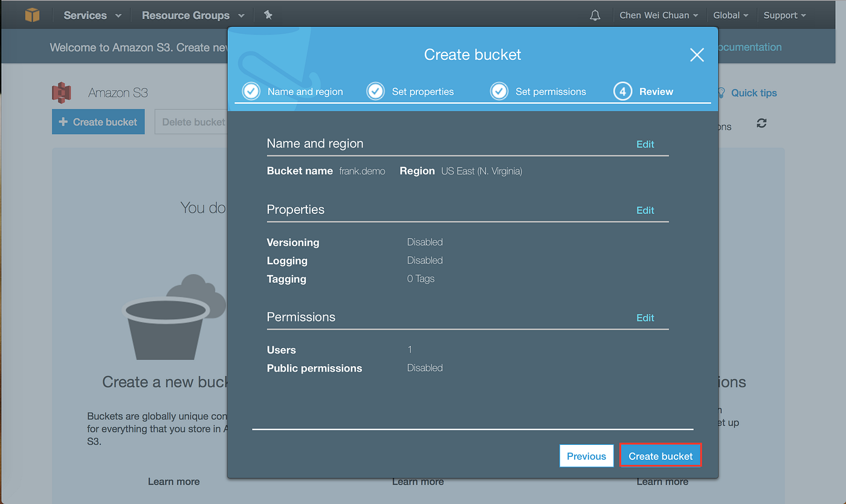This screenshot has height=504, width=846.
Task: Open the AWS console home cube icon
Action: click(x=32, y=15)
